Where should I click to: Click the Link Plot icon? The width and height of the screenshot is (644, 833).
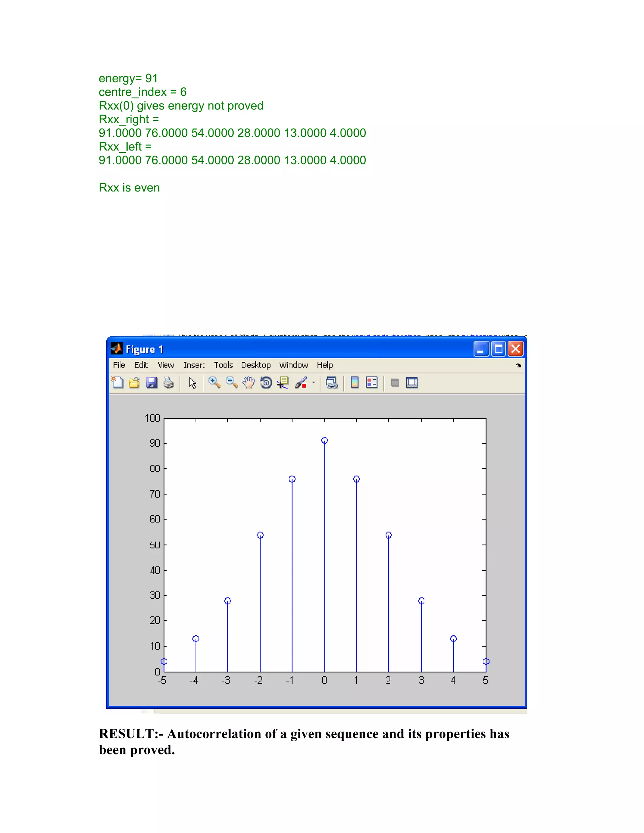coord(331,383)
